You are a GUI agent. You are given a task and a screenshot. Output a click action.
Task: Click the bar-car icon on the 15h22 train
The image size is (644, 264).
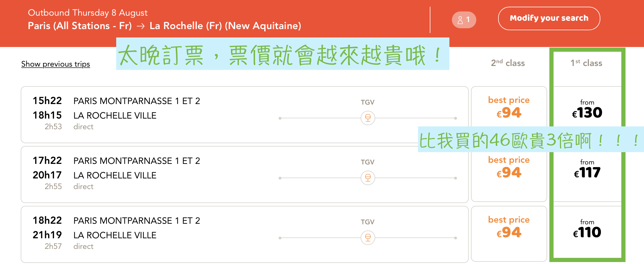click(368, 118)
